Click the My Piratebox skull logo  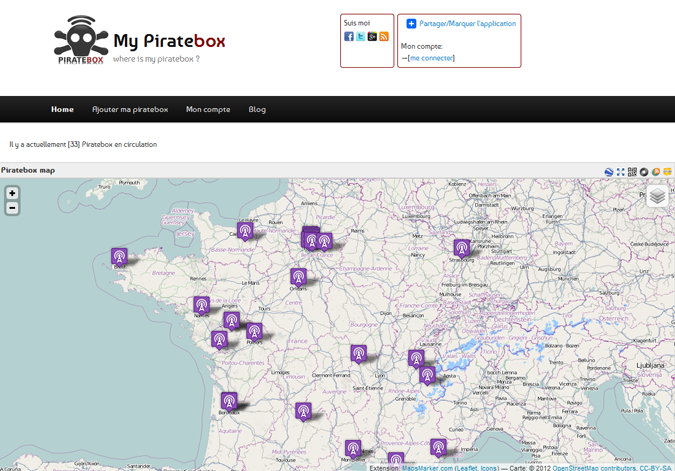[81, 41]
